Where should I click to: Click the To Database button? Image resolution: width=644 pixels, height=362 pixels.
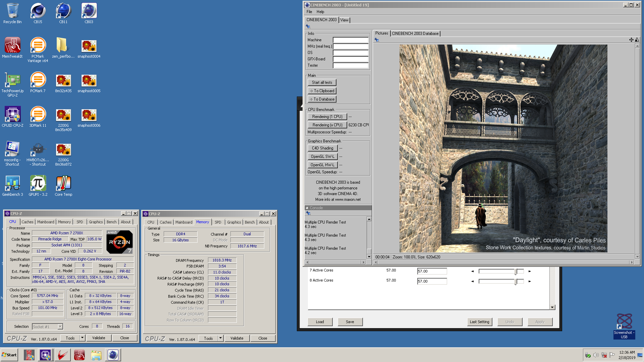(322, 99)
